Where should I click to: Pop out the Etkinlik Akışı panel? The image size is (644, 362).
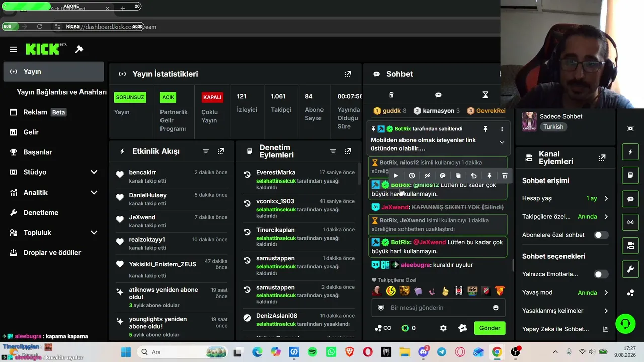(221, 151)
